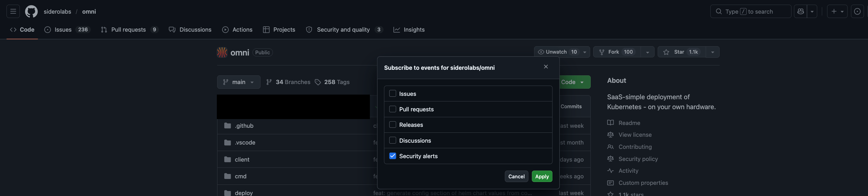Open Custom properties link

tap(643, 183)
